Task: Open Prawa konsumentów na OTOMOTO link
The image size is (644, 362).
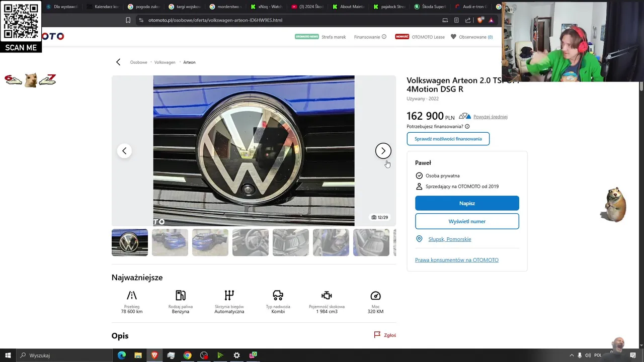Action: click(456, 260)
